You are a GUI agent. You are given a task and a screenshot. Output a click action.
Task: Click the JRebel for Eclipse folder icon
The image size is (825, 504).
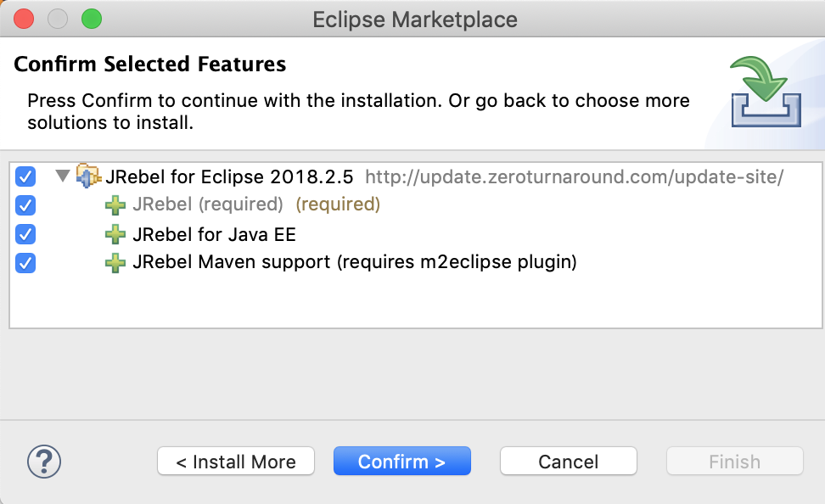[88, 176]
